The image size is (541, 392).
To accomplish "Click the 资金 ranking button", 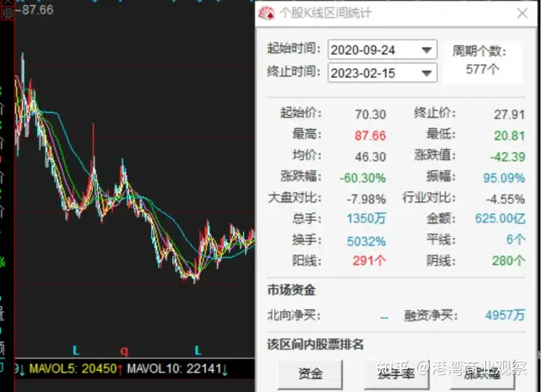I will [x=311, y=374].
